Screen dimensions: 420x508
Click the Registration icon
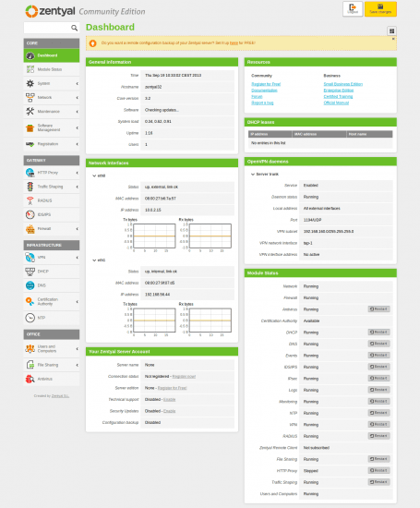[30, 144]
